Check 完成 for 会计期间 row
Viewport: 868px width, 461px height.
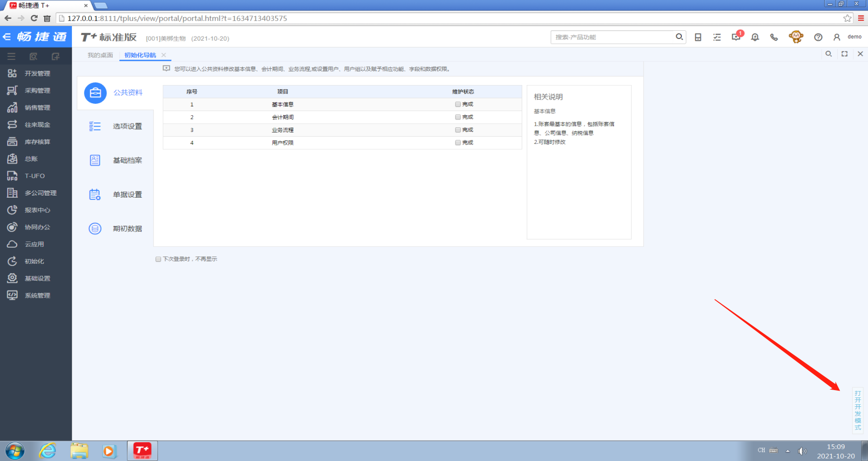(458, 117)
